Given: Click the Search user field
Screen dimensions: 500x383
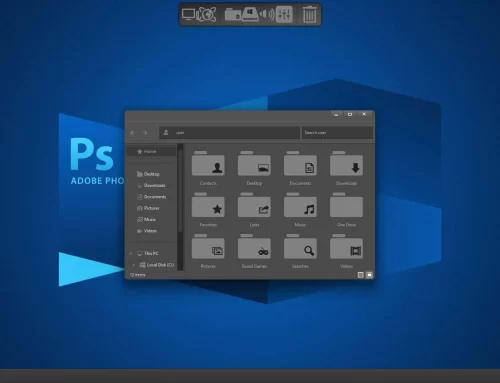Looking at the screenshot, I should tap(337, 132).
